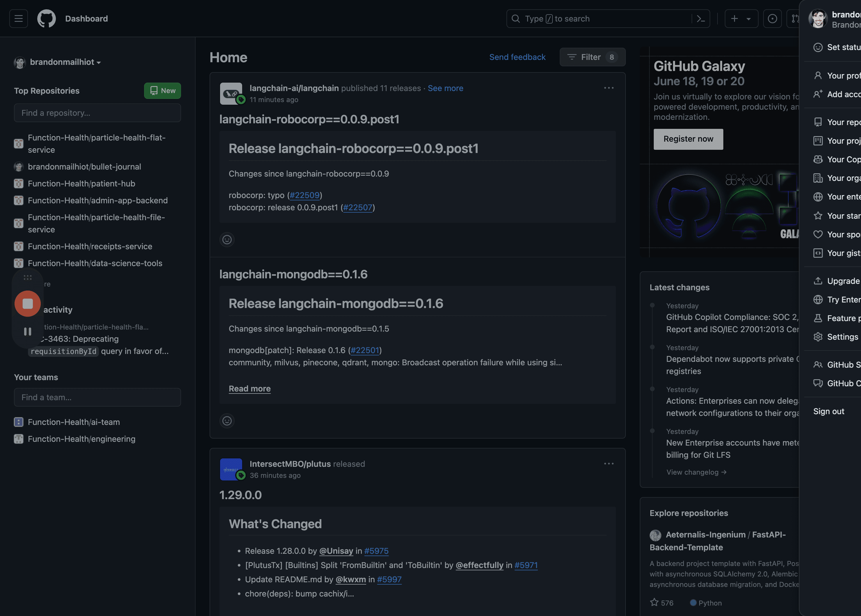Open the hamburger navigation menu
The width and height of the screenshot is (861, 616).
pyautogui.click(x=19, y=19)
